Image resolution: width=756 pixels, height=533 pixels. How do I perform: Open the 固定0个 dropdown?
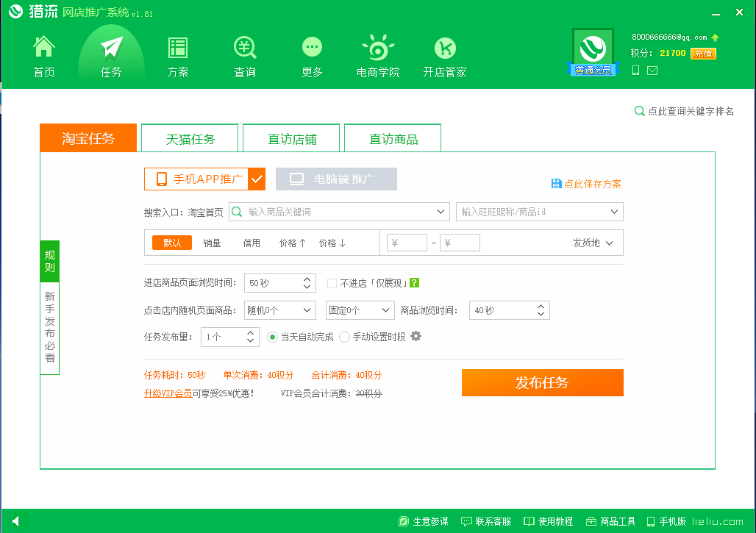coord(360,310)
